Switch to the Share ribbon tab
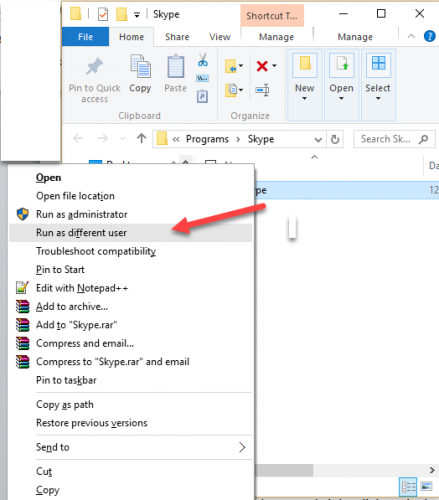The width and height of the screenshot is (439, 500). point(177,37)
